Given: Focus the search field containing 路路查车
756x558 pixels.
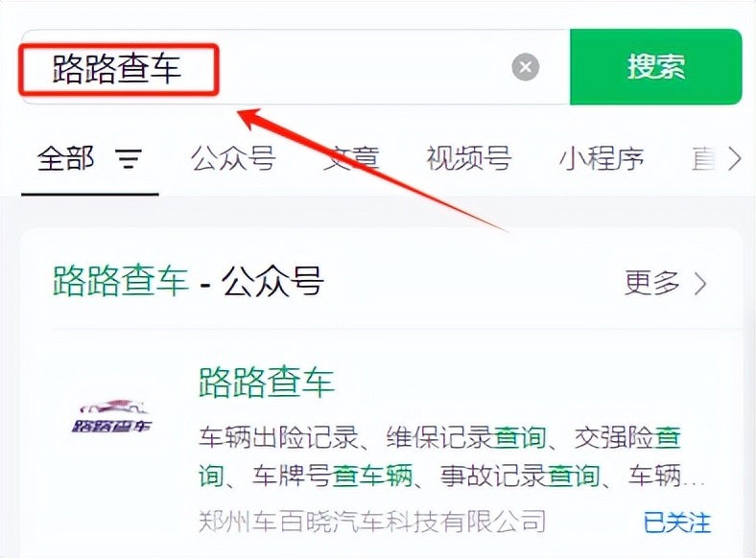Looking at the screenshot, I should (x=295, y=66).
